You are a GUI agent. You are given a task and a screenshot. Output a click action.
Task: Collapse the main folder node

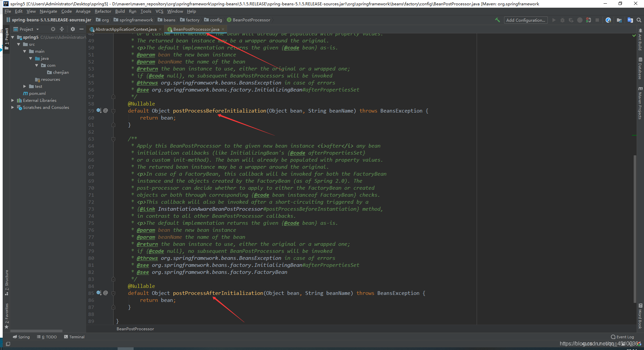click(x=25, y=51)
